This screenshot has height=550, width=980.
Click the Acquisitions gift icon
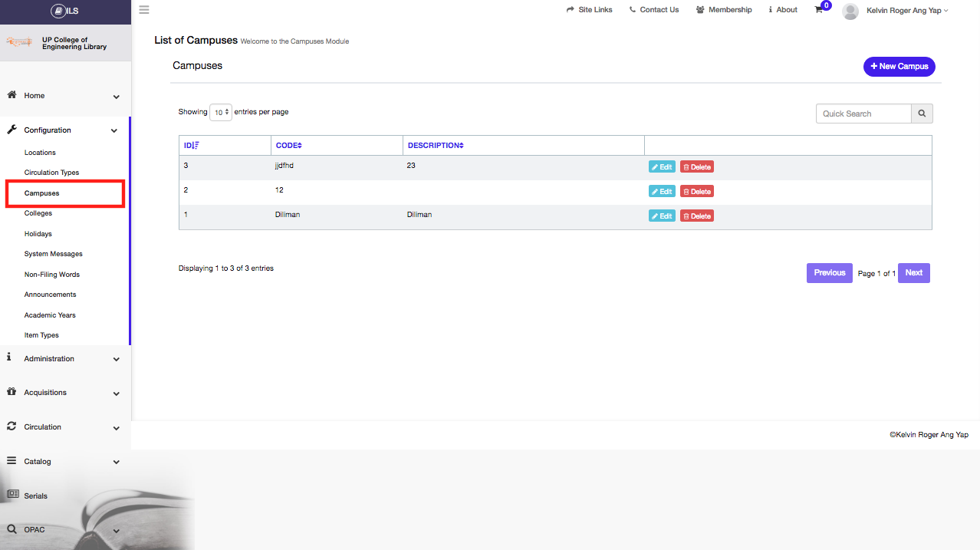12,391
